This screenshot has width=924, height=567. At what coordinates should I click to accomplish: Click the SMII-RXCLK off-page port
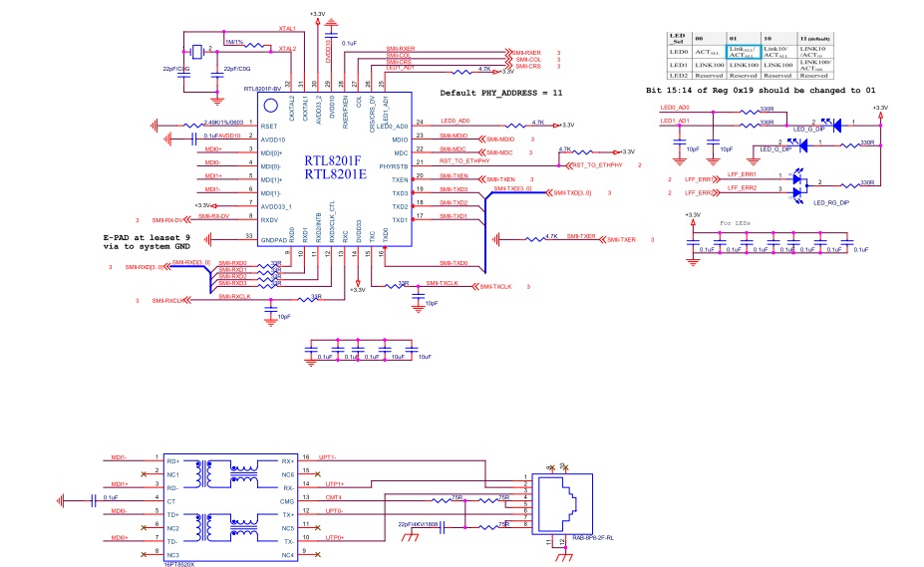(x=171, y=301)
